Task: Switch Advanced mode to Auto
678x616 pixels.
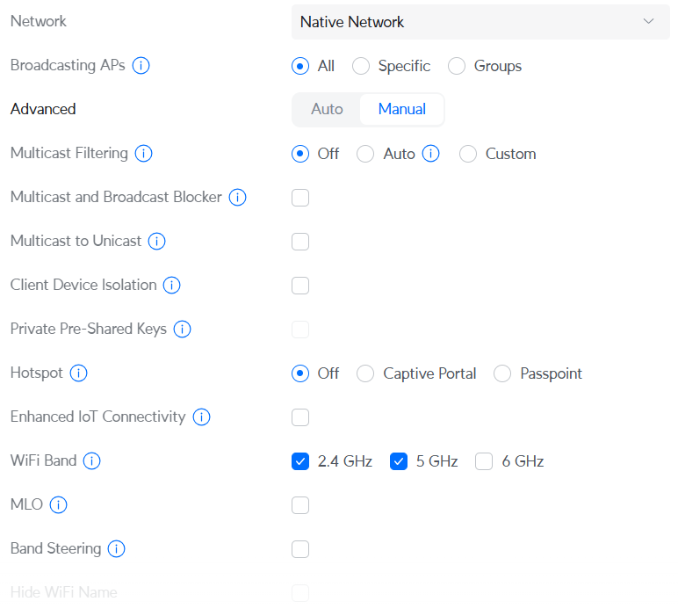Action: point(327,110)
